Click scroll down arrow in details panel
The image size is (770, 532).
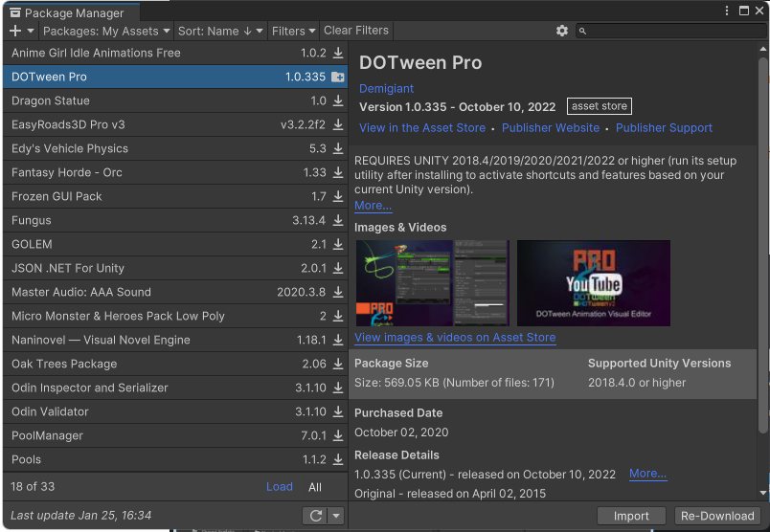coord(762,493)
